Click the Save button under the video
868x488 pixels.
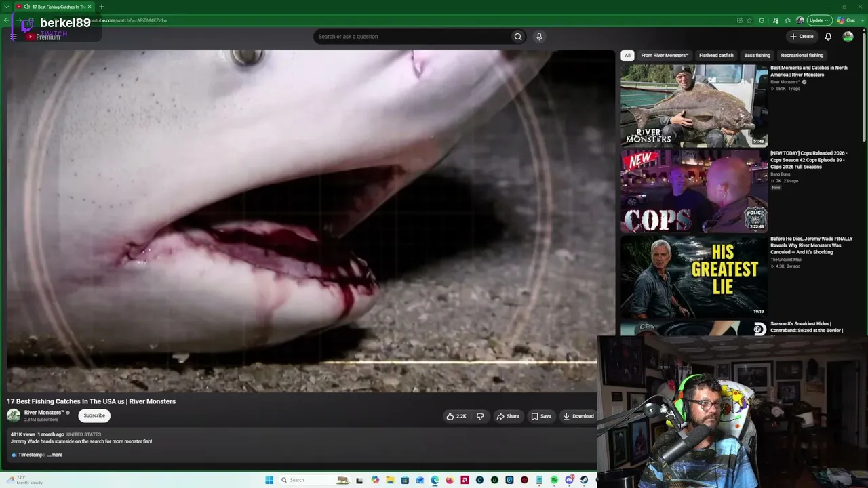pyautogui.click(x=540, y=416)
